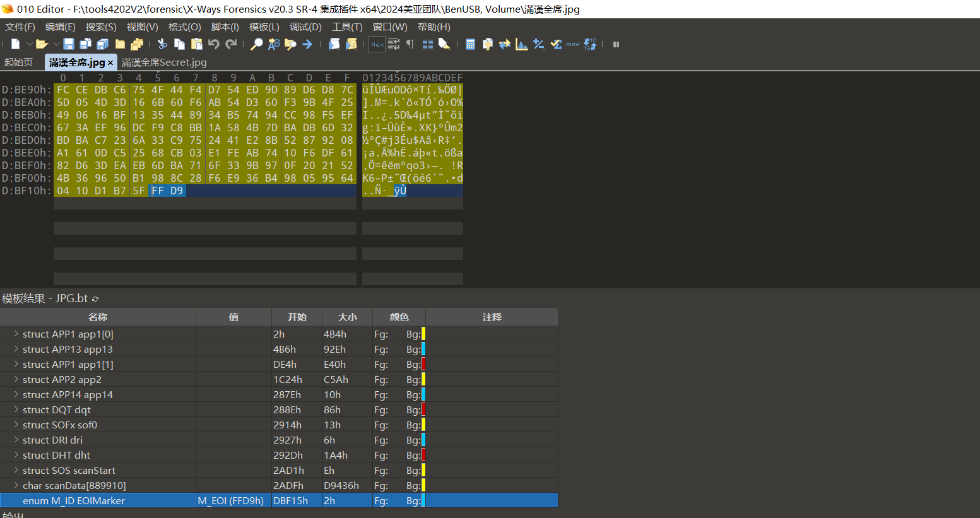The image size is (980, 518).
Task: Click the New File icon
Action: tap(16, 44)
